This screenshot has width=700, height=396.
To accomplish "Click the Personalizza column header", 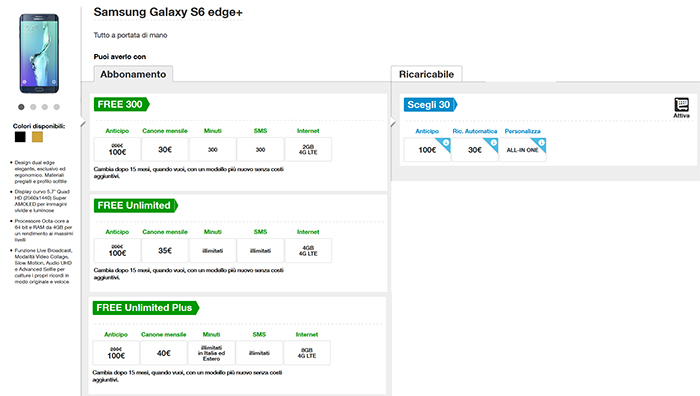I will click(x=522, y=131).
